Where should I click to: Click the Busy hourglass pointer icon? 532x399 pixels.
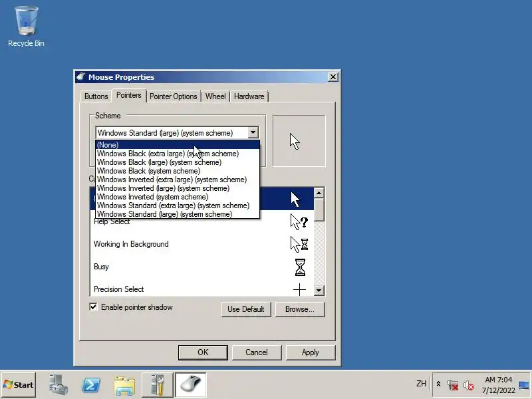coord(300,267)
